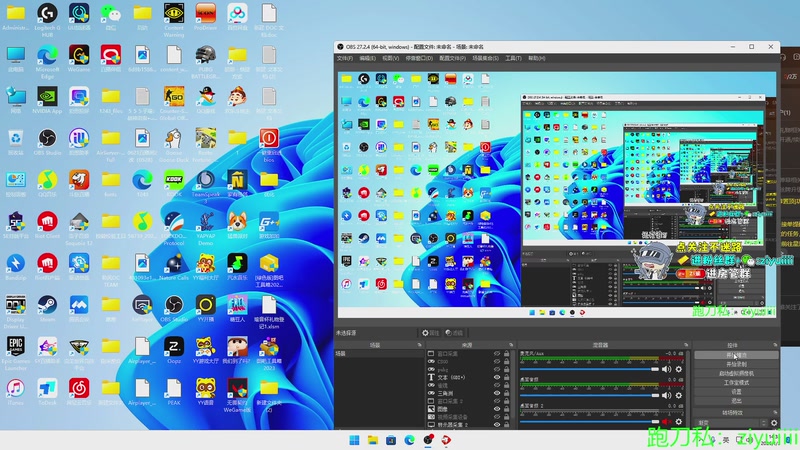Open the 停靠窗口(D) docks menu

[x=419, y=58]
